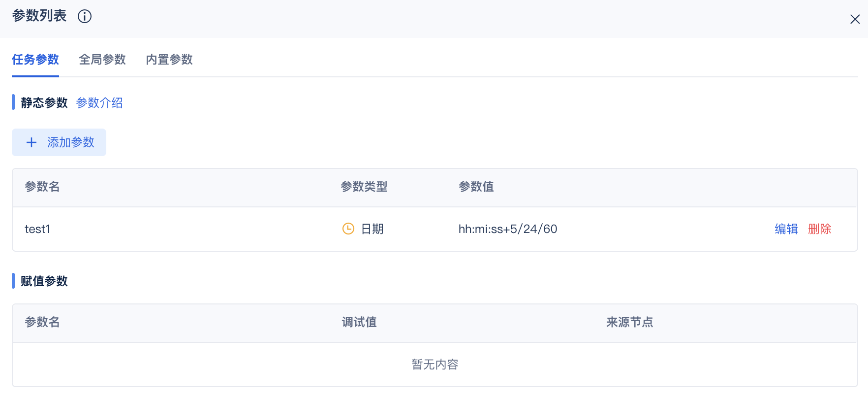Click the clock icon next to 日期
The height and width of the screenshot is (400, 868).
click(x=348, y=229)
